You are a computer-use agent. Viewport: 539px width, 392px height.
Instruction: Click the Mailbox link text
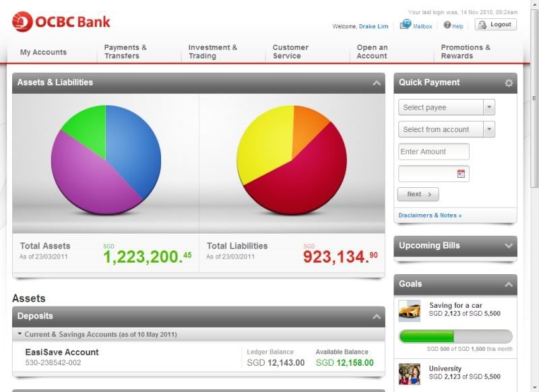pyautogui.click(x=422, y=26)
